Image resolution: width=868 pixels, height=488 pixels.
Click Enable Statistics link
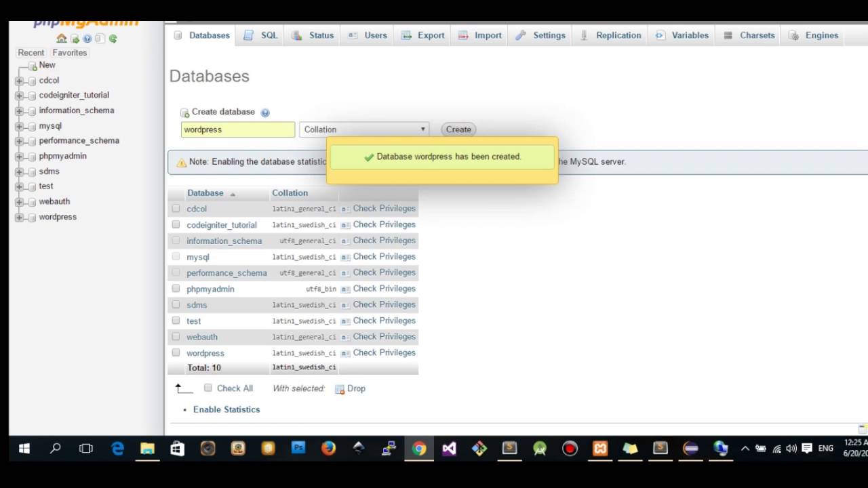click(x=226, y=409)
